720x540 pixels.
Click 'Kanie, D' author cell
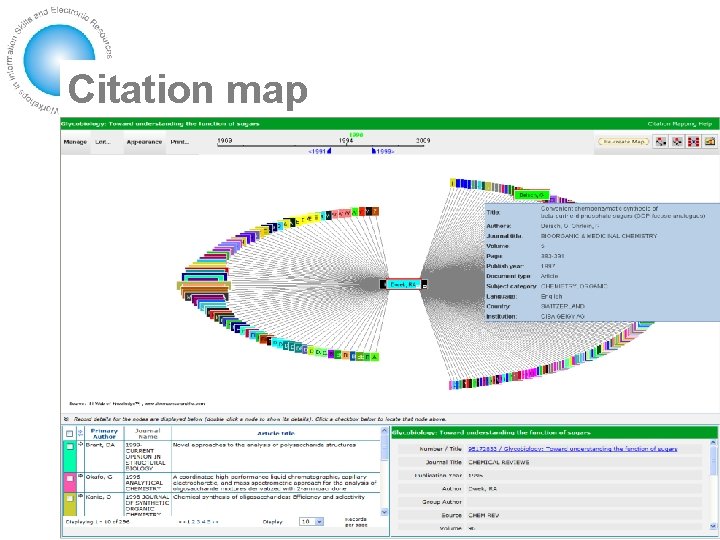[x=98, y=497]
